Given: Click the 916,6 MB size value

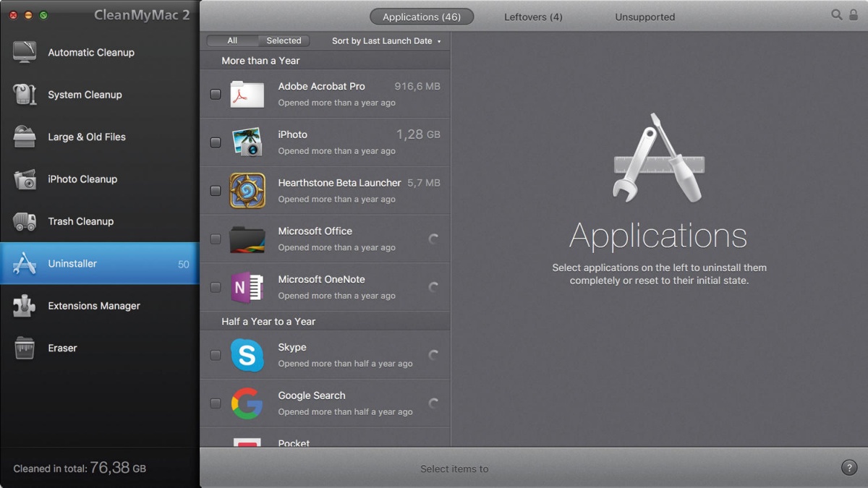Looking at the screenshot, I should click(417, 86).
